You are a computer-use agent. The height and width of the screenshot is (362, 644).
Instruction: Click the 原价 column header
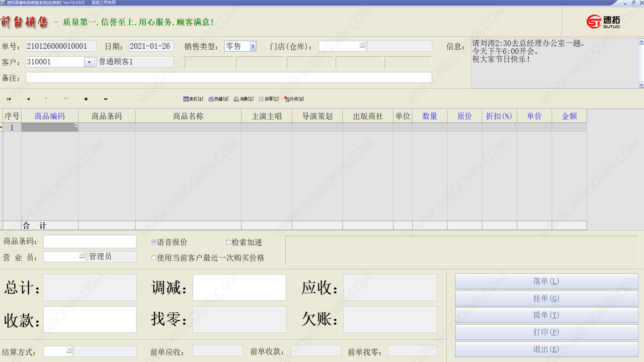(464, 116)
